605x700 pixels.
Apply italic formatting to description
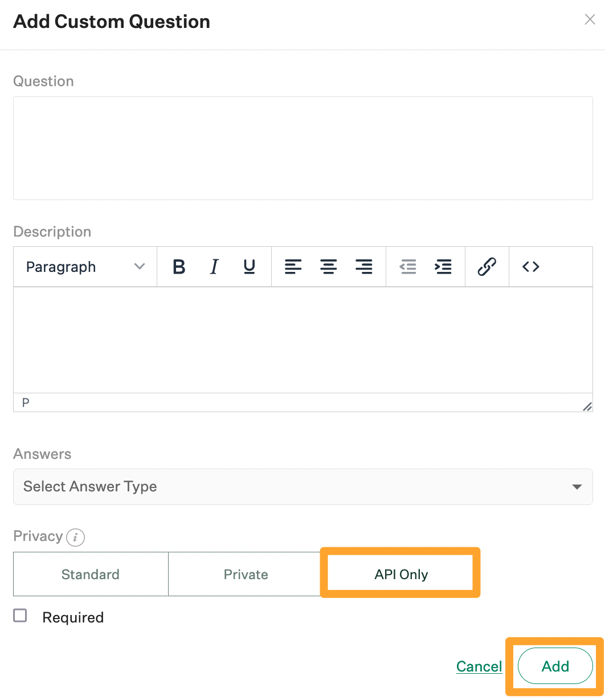coord(214,267)
